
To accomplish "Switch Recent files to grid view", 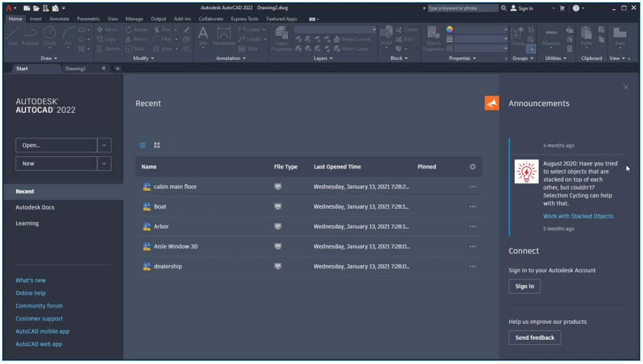I will click(157, 145).
